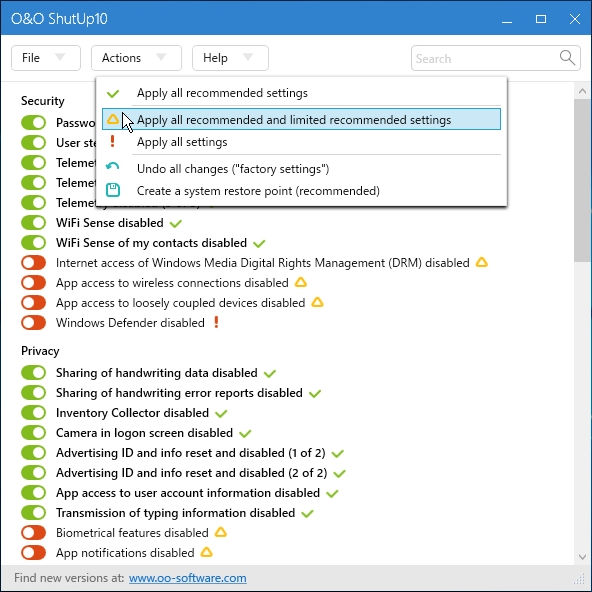Click the Privacy section heading

(x=40, y=351)
